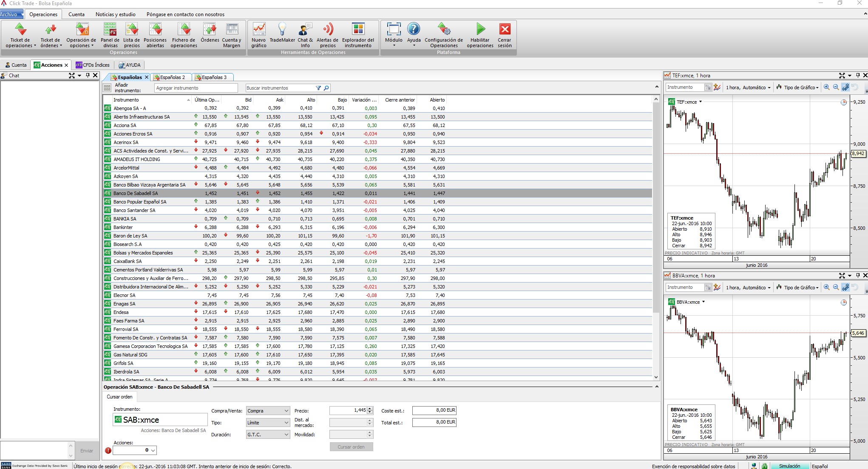This screenshot has width=868, height=469.
Task: Switch to the Cuenta ribbon tab
Action: [x=77, y=14]
